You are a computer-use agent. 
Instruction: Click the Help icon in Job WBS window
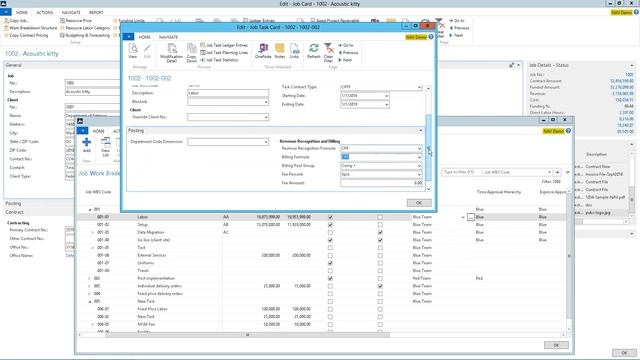click(568, 131)
